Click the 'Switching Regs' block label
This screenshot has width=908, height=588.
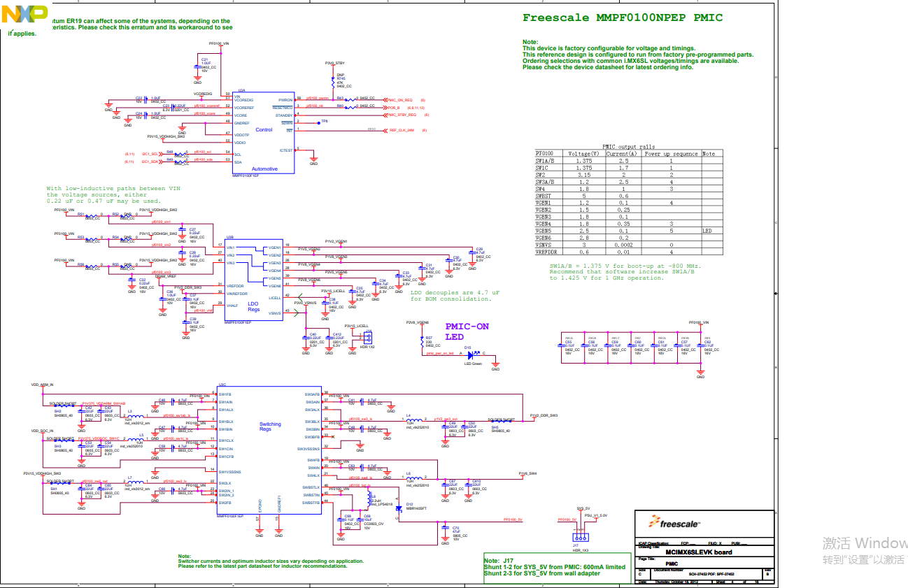pos(270,426)
